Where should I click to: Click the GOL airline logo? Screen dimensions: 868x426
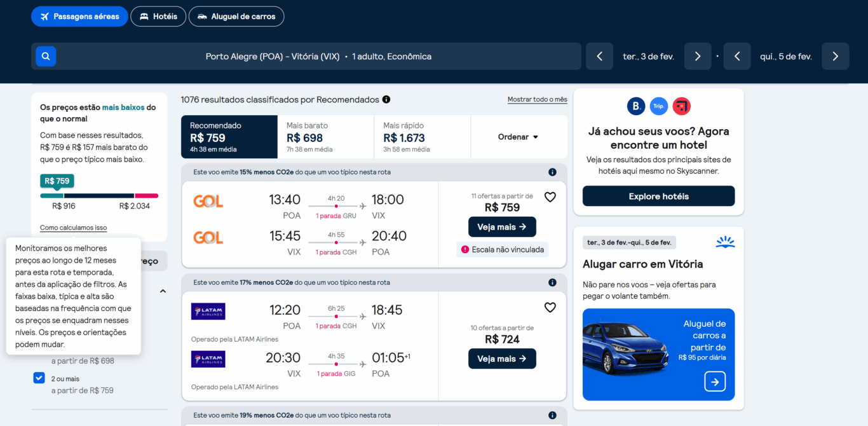pos(208,201)
